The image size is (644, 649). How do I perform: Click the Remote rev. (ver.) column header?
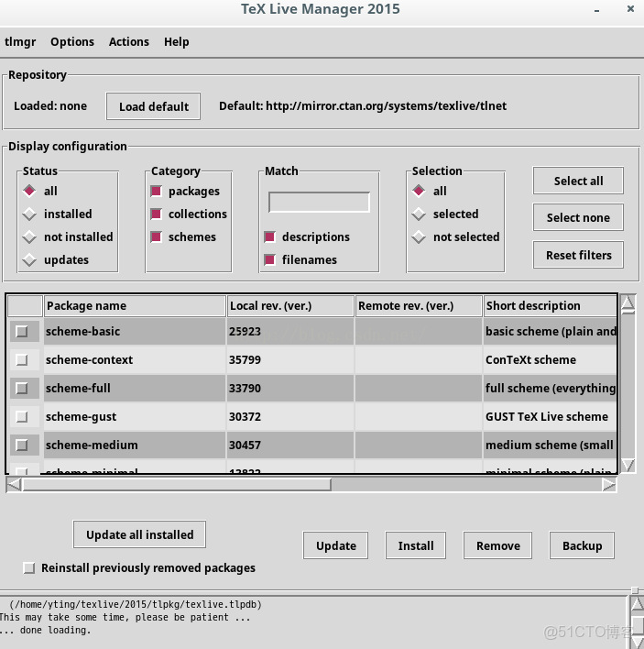point(418,306)
